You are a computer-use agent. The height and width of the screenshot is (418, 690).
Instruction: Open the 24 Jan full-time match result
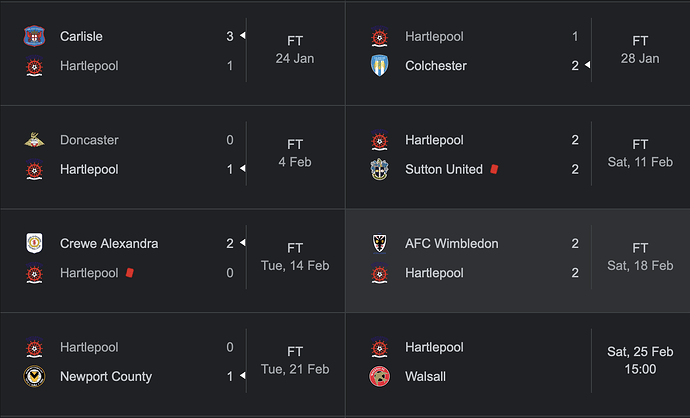click(172, 52)
